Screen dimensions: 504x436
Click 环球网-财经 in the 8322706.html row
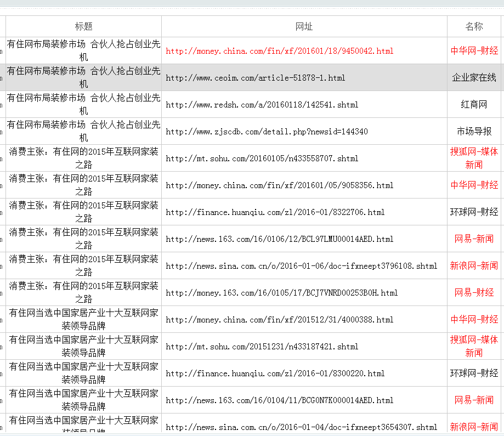pos(474,212)
